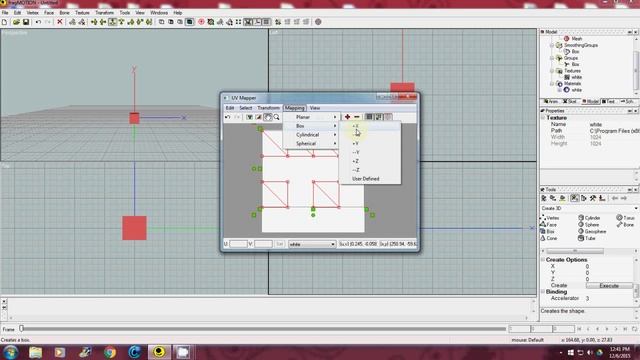This screenshot has height=360, width=640.
Task: Select the white material under Materials in tree
Action: pyautogui.click(x=573, y=90)
